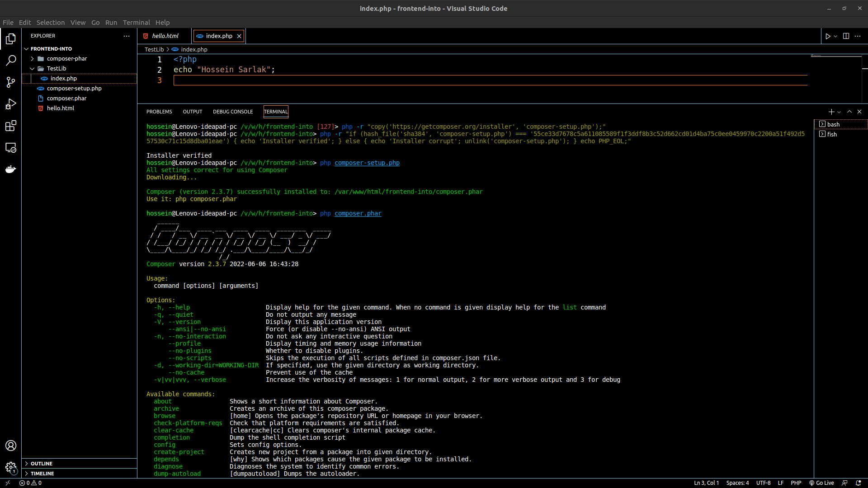868x488 pixels.
Task: Open the View menu
Action: 78,23
